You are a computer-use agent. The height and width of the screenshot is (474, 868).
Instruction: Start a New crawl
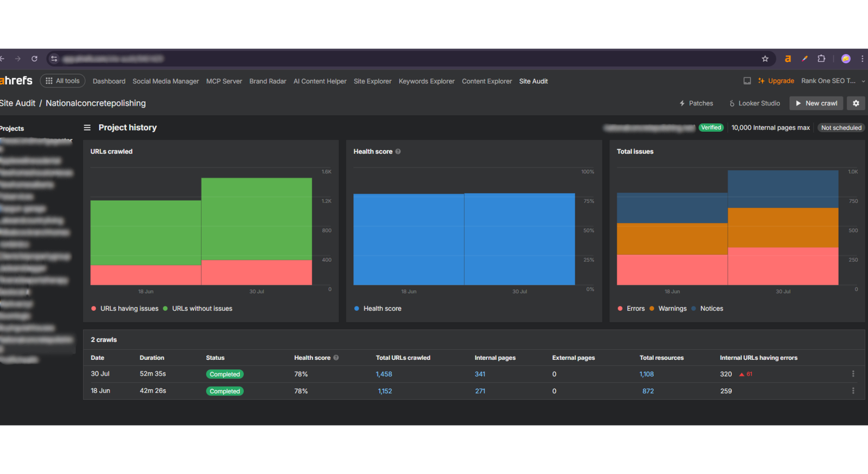(816, 103)
